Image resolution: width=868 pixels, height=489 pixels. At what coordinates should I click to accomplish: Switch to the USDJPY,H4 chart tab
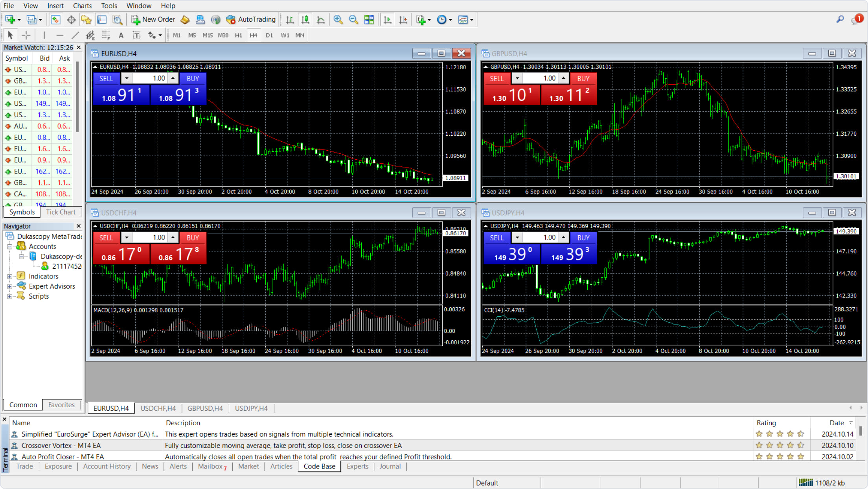pos(251,408)
